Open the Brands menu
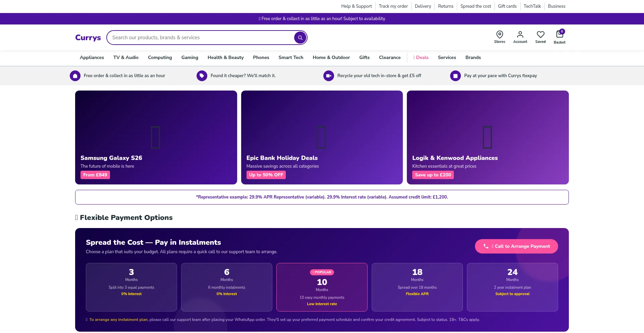 coord(473,58)
